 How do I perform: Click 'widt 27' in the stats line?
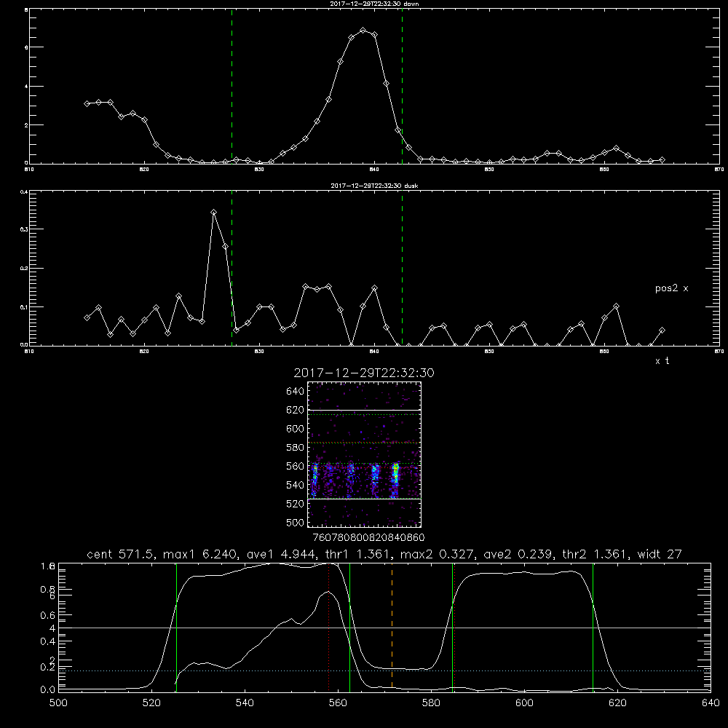(660, 554)
